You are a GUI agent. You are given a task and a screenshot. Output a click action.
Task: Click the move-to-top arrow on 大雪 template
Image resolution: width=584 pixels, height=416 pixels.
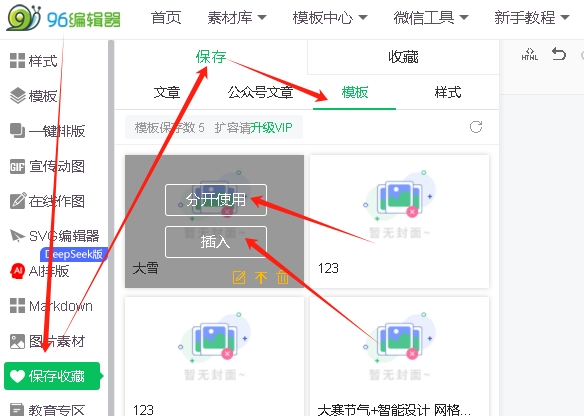click(x=261, y=277)
